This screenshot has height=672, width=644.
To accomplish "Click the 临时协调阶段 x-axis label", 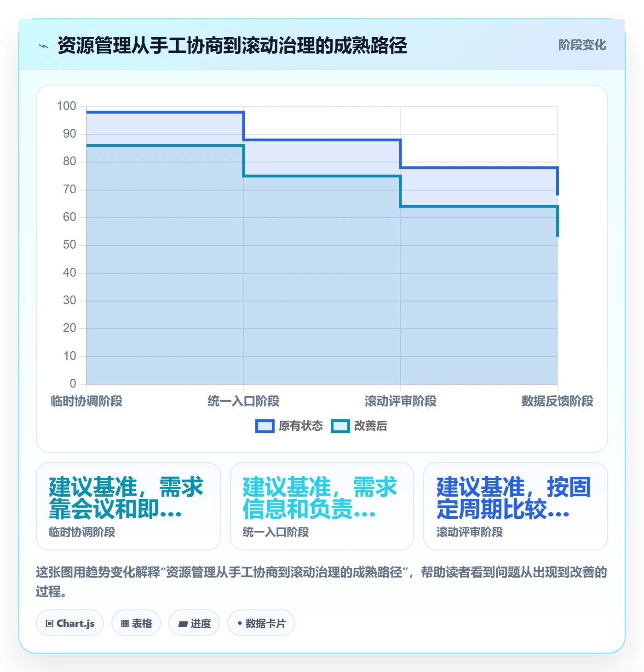I will (86, 401).
